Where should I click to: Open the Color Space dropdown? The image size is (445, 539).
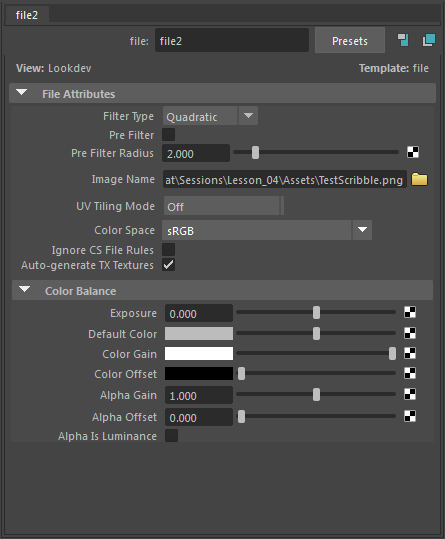(267, 230)
